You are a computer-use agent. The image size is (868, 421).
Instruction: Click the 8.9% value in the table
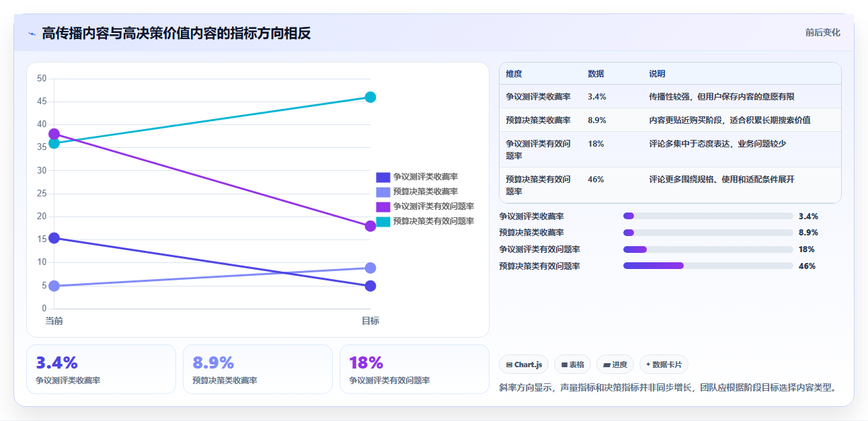(x=597, y=120)
